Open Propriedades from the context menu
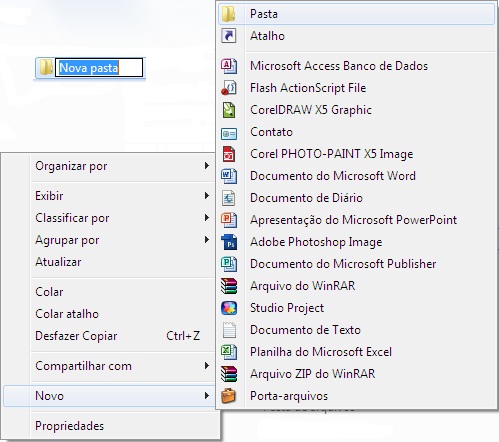This screenshot has height=442, width=499. coord(69,426)
